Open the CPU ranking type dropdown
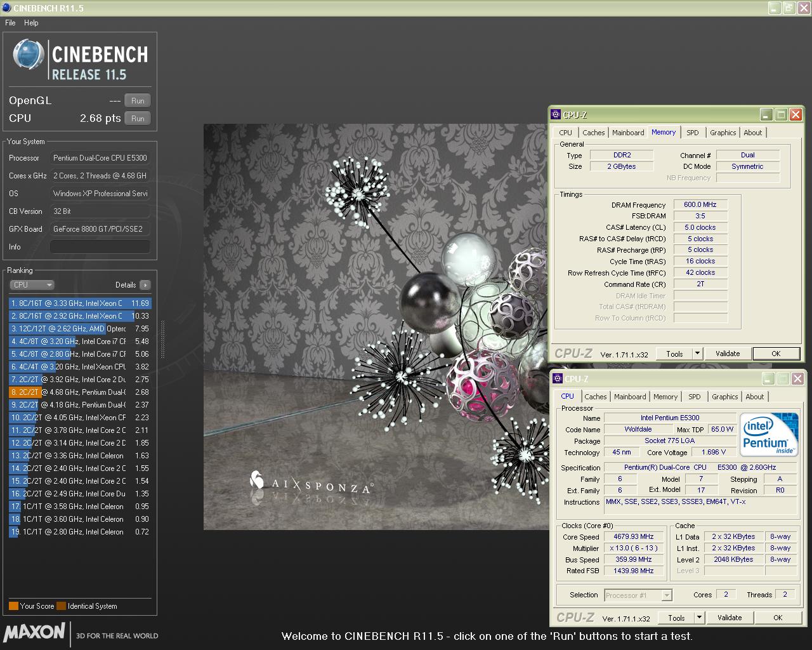The height and width of the screenshot is (650, 812). point(32,285)
